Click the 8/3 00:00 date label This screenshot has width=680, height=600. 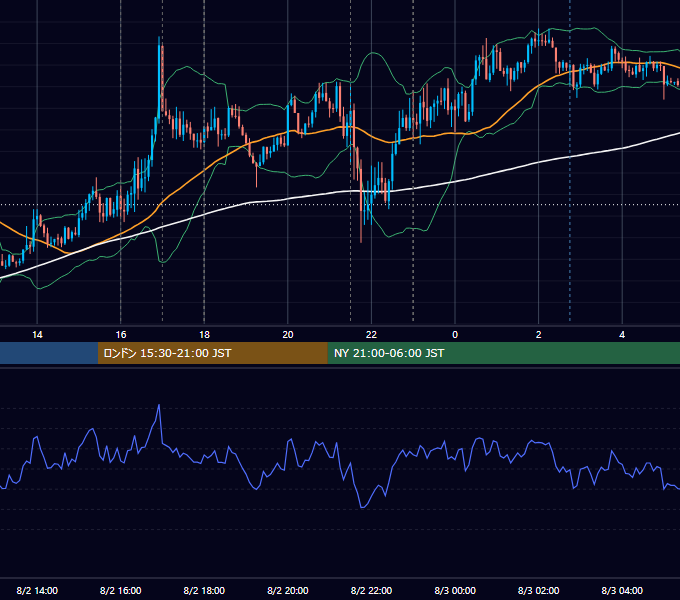pyautogui.click(x=455, y=590)
